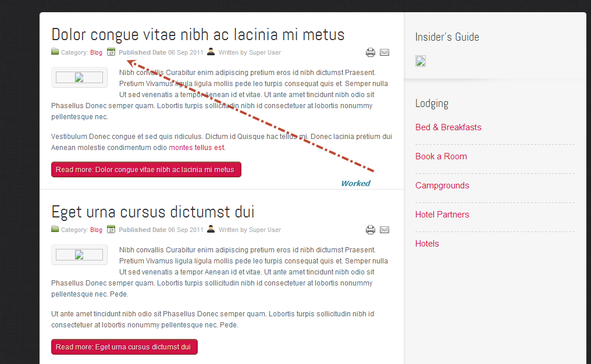Click Published Date 06 Sep 2011 in Dolor congue article

click(x=161, y=53)
